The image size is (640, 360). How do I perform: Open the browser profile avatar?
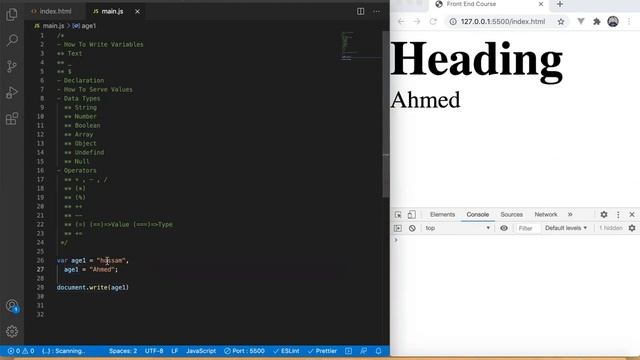pyautogui.click(x=613, y=22)
